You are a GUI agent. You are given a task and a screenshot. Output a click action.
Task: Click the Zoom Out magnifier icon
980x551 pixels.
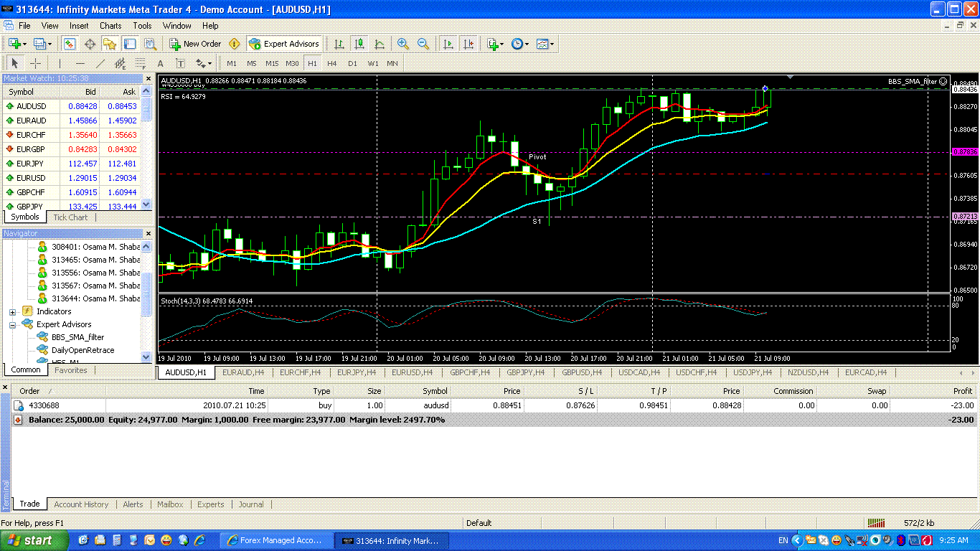(423, 44)
